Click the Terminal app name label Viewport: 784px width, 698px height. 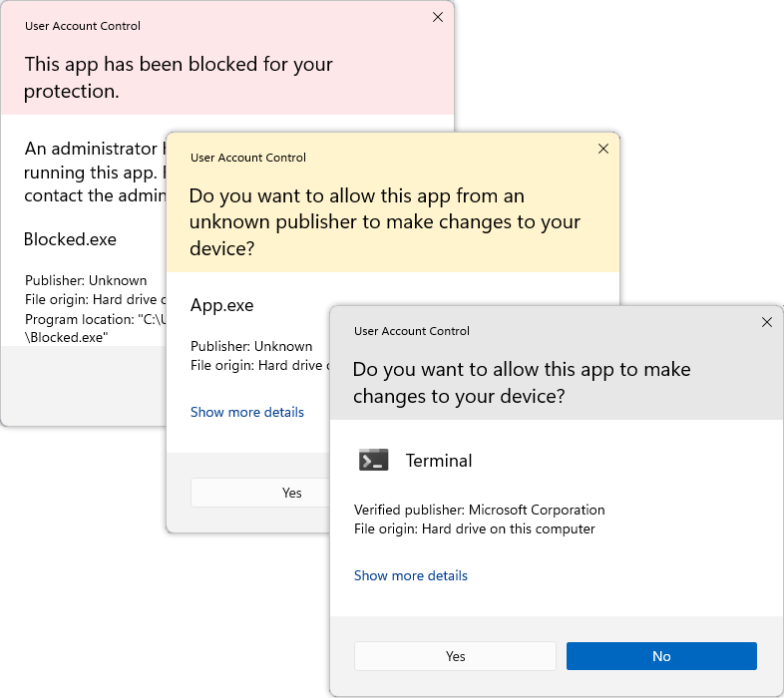point(439,461)
